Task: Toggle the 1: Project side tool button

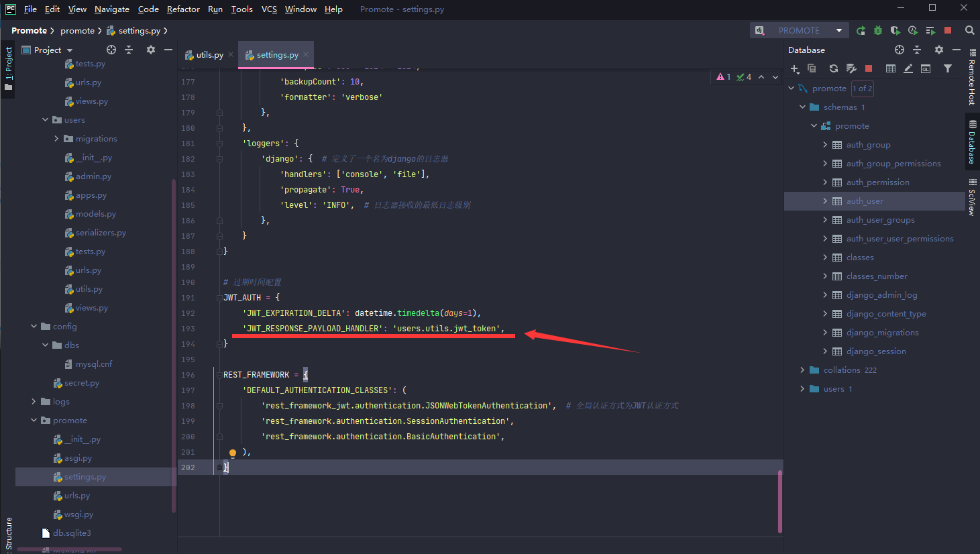Action: pyautogui.click(x=8, y=69)
